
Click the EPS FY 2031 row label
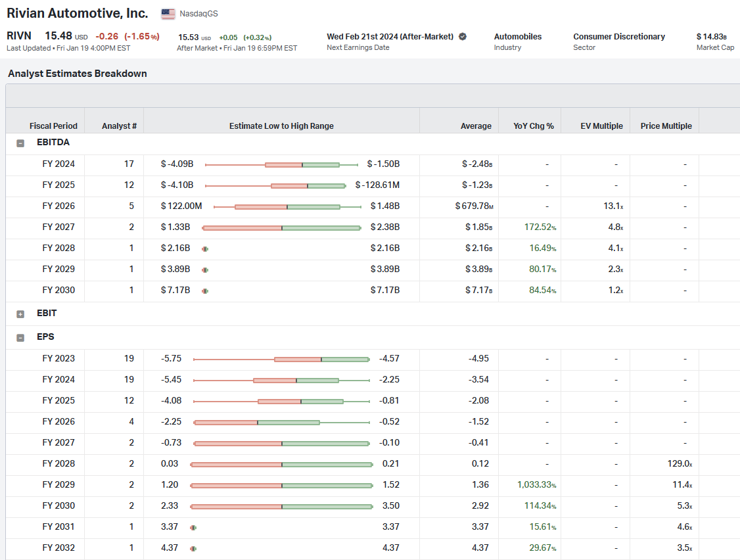[58, 527]
